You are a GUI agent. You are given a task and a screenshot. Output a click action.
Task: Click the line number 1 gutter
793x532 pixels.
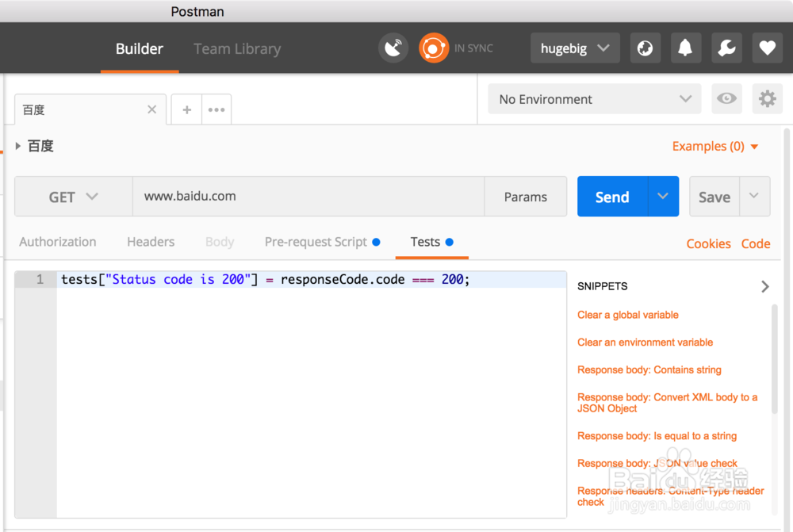point(36,280)
